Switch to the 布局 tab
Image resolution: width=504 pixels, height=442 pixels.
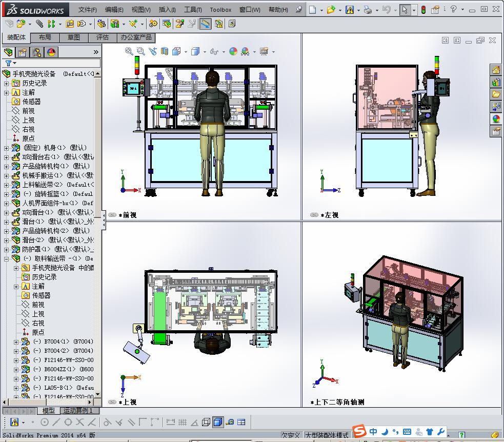45,37
